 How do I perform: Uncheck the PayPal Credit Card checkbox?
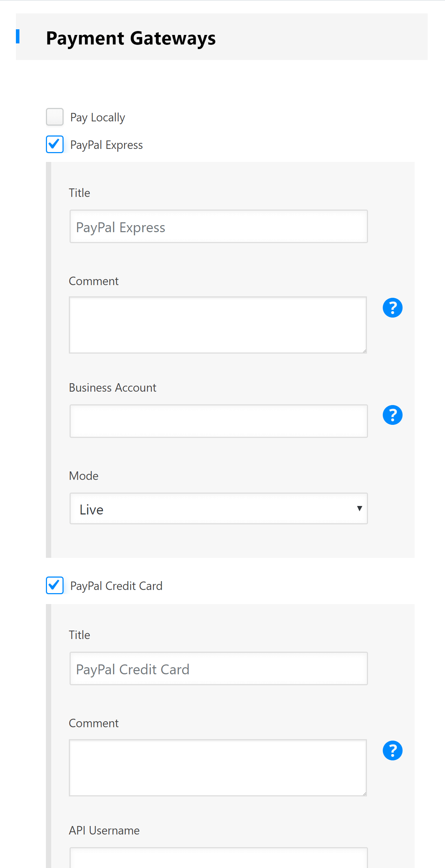pos(55,585)
